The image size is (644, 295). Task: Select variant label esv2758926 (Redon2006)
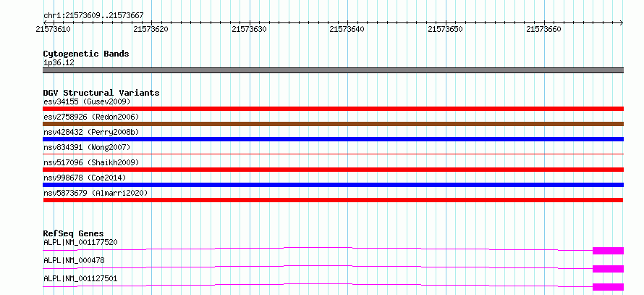91,117
